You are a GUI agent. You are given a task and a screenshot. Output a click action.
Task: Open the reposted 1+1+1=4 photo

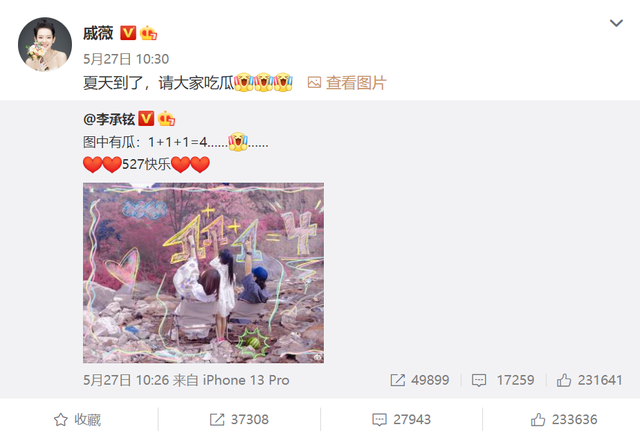click(204, 273)
